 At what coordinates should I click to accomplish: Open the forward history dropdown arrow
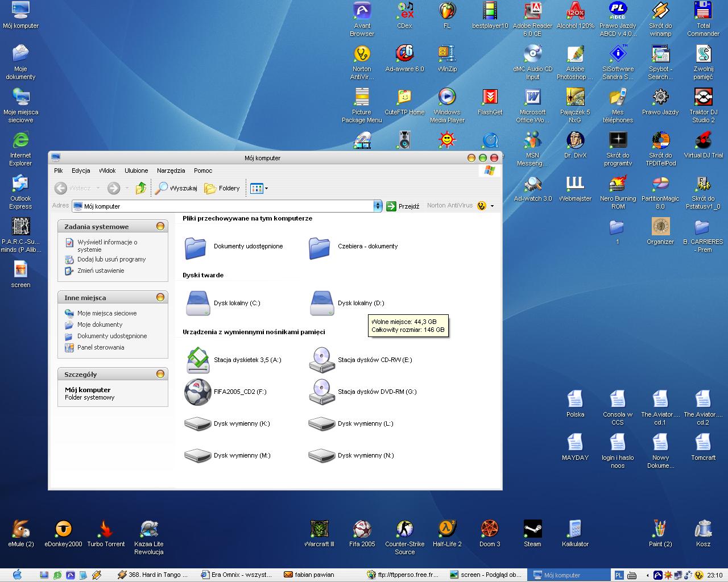pyautogui.click(x=127, y=188)
